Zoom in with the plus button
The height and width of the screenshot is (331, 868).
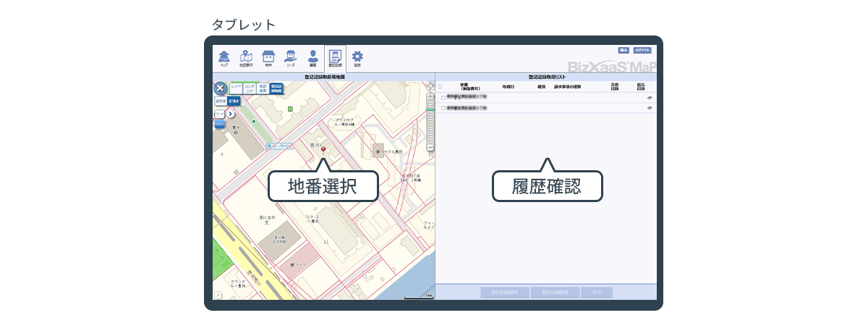point(431,96)
